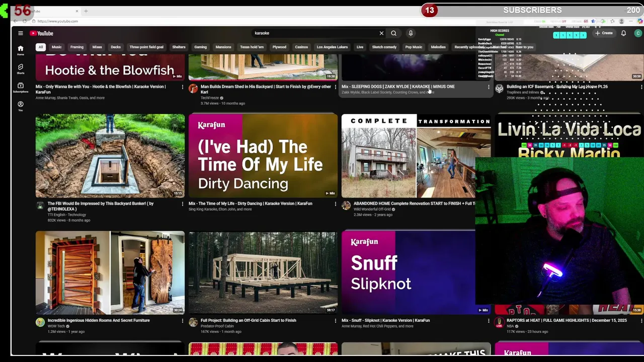This screenshot has width=644, height=362.
Task: Go to Home in the sidebar
Action: pos(21,50)
